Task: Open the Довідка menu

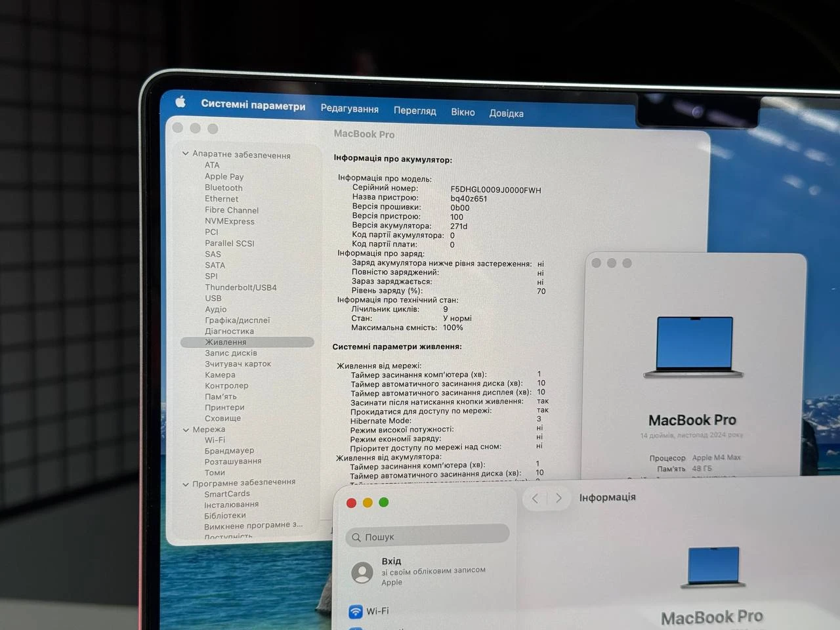Action: (506, 113)
